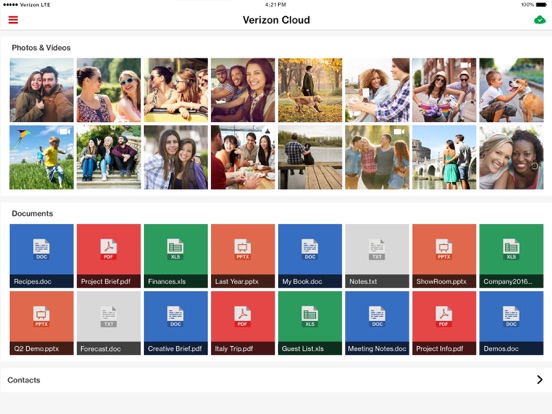Open the Guest List.xls tile
This screenshot has height=414, width=552.
click(x=310, y=323)
